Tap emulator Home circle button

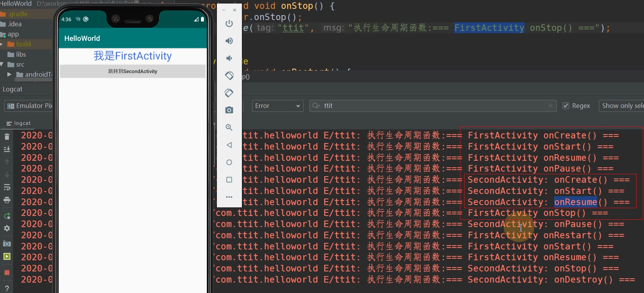point(229,162)
